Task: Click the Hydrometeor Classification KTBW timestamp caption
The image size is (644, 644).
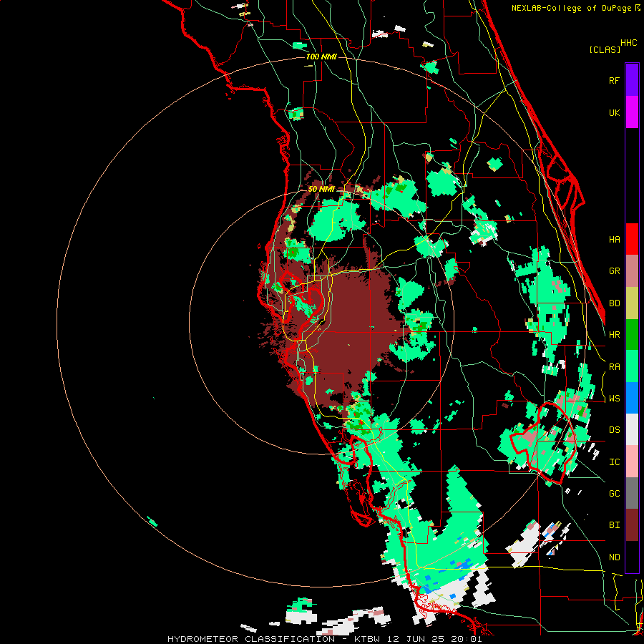Action: 324,639
